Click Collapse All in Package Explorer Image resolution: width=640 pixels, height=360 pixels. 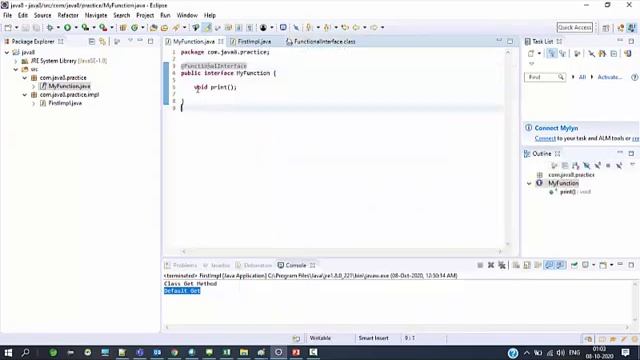92,42
